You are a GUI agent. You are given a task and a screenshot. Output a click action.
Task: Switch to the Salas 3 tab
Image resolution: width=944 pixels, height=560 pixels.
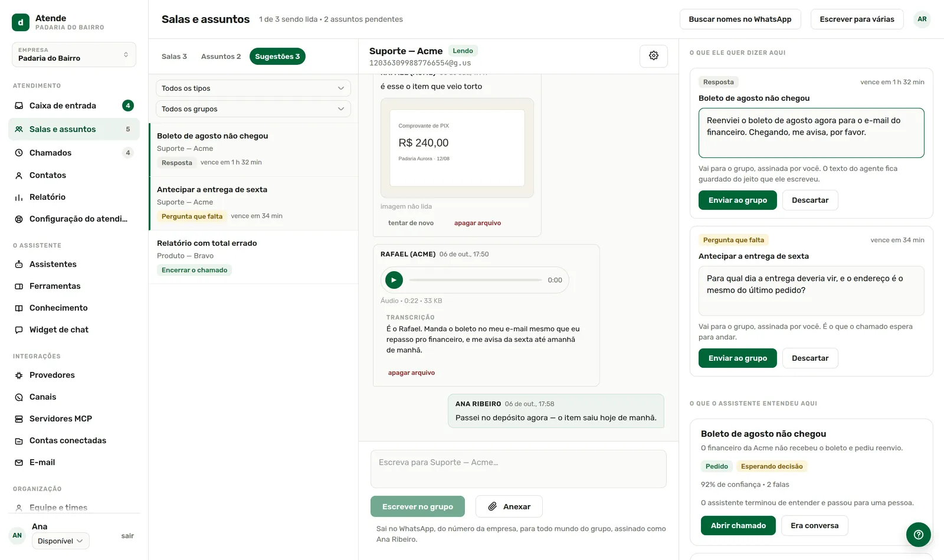coord(174,57)
